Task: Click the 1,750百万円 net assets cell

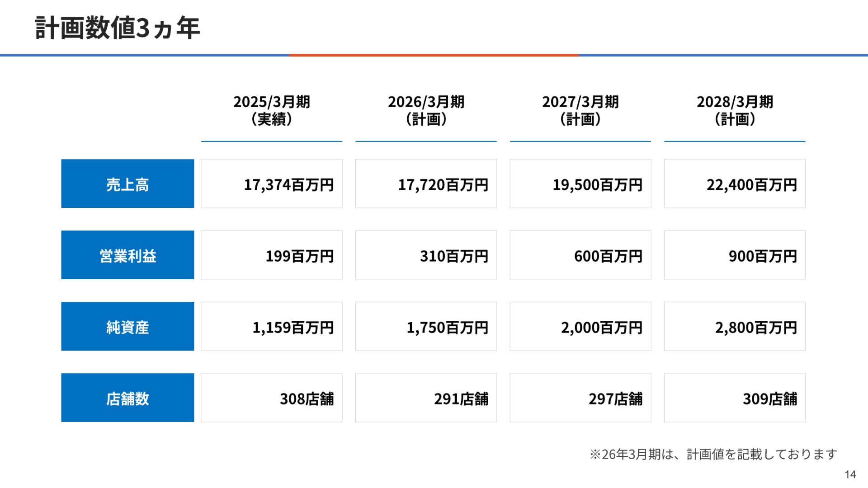Action: click(426, 326)
